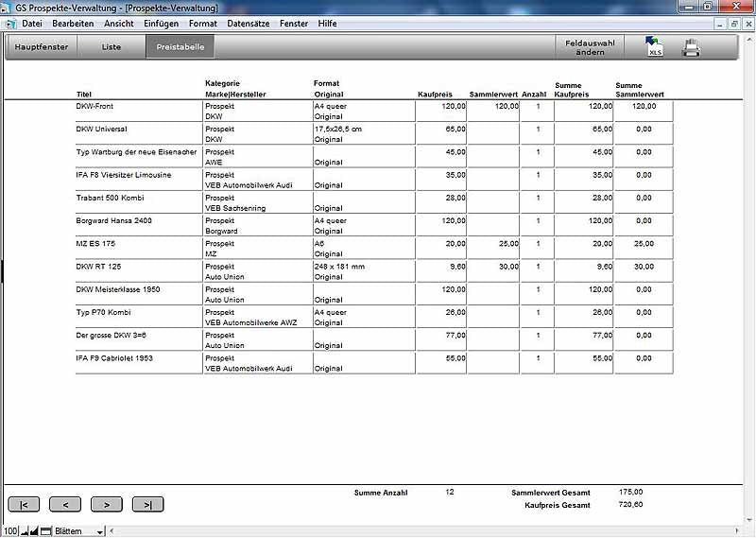This screenshot has width=756, height=538.
Task: Restore the inner document window
Action: (x=734, y=24)
